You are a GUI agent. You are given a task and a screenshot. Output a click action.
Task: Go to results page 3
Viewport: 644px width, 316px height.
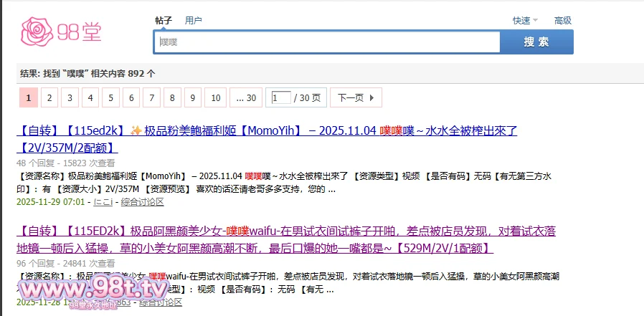70,97
